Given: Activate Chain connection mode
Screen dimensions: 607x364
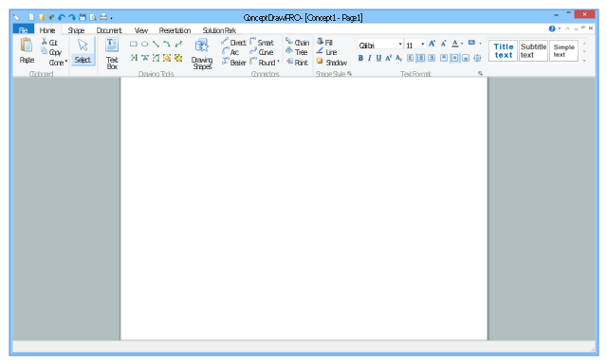Looking at the screenshot, I should point(297,42).
